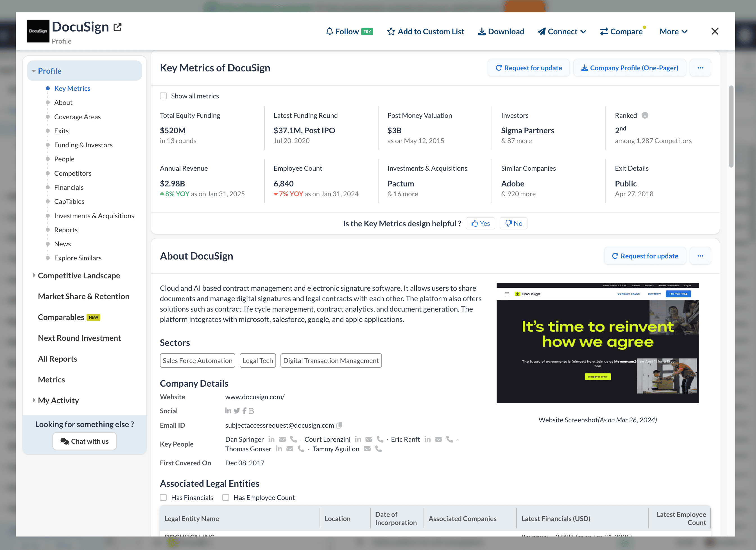This screenshot has width=756, height=550.
Task: Copy the email ID with copy icon
Action: pos(339,425)
